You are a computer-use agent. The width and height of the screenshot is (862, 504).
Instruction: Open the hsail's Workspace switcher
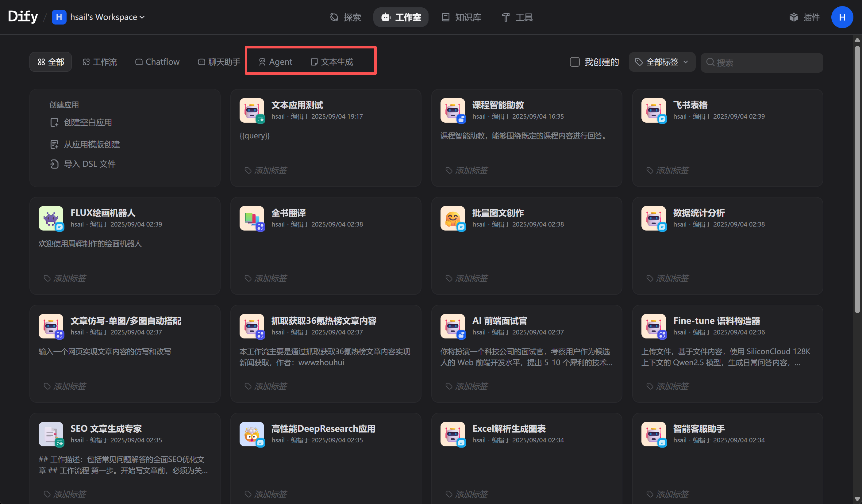click(x=107, y=17)
